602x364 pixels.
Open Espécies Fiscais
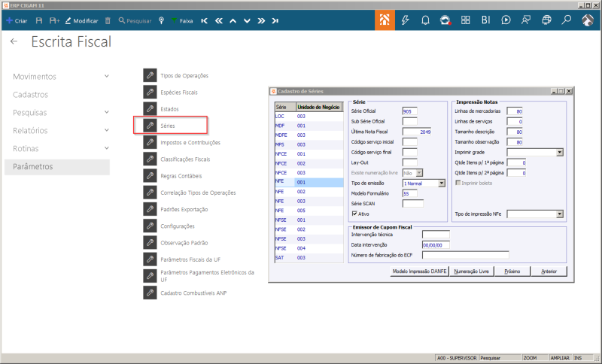tap(171, 93)
